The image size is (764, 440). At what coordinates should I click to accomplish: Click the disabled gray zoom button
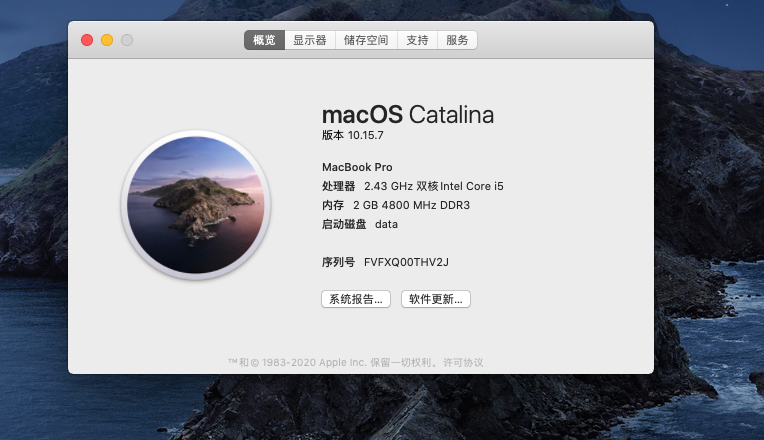coord(127,40)
